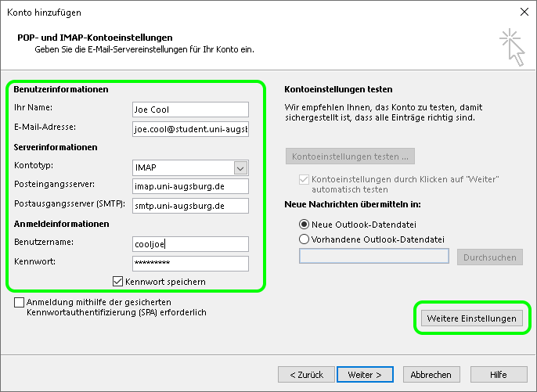Enable the SPA authentication checkbox
Screen dimensions: 537x392
coord(19,302)
